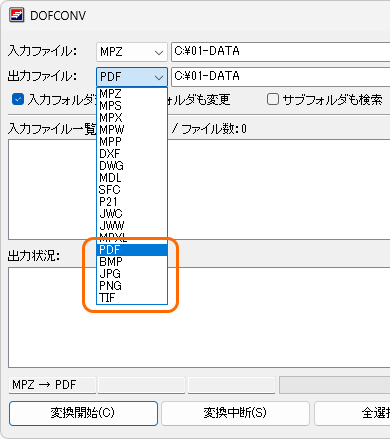
Task: Click the output file path field C:¥01-DATA
Action: 280,77
